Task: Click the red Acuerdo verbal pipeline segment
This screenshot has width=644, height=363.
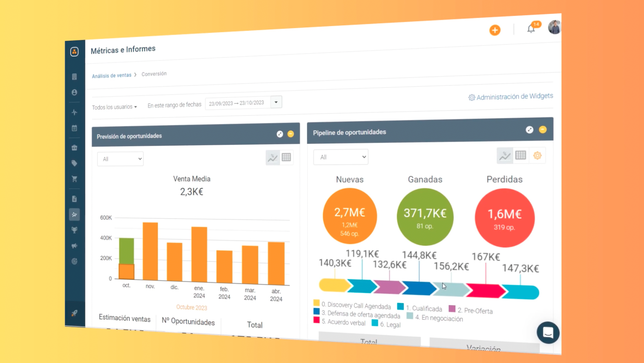Action: [x=486, y=291]
